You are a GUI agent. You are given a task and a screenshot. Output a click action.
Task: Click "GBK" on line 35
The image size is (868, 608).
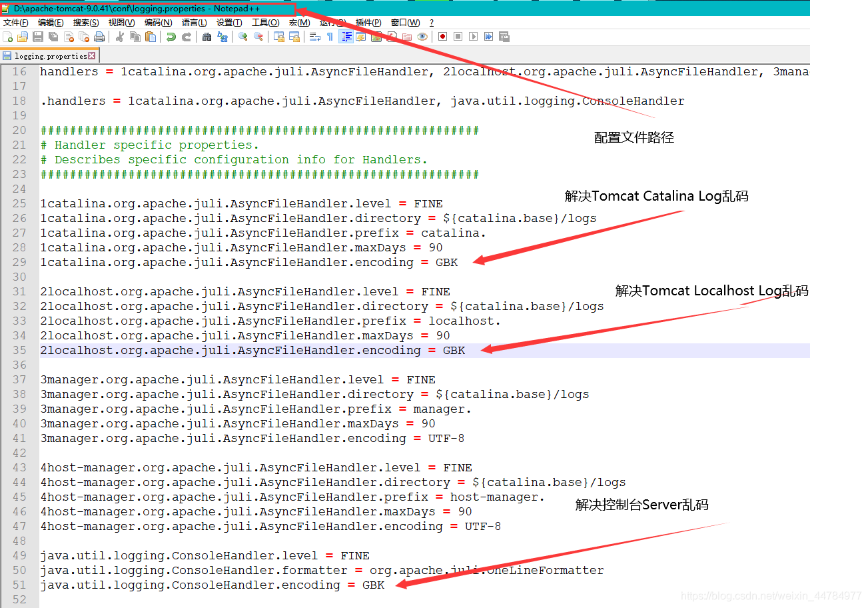[x=454, y=350]
